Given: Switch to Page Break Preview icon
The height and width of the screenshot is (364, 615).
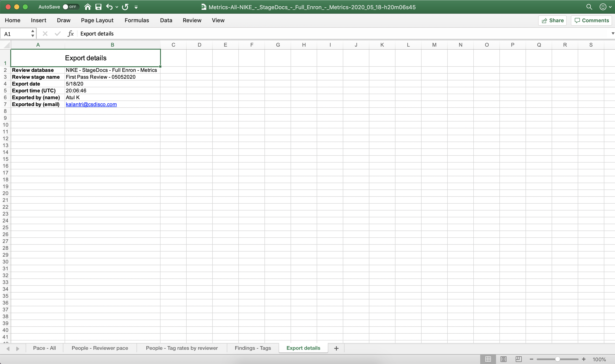Looking at the screenshot, I should pos(518,359).
